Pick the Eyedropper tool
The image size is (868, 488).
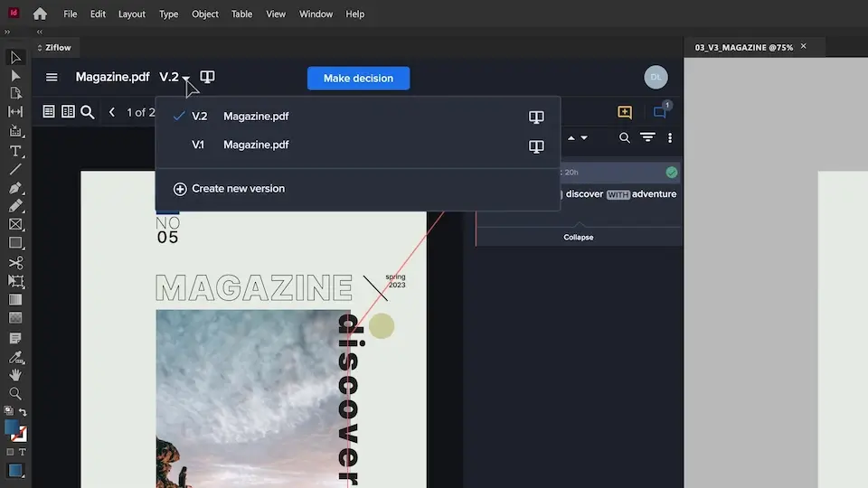[15, 356]
